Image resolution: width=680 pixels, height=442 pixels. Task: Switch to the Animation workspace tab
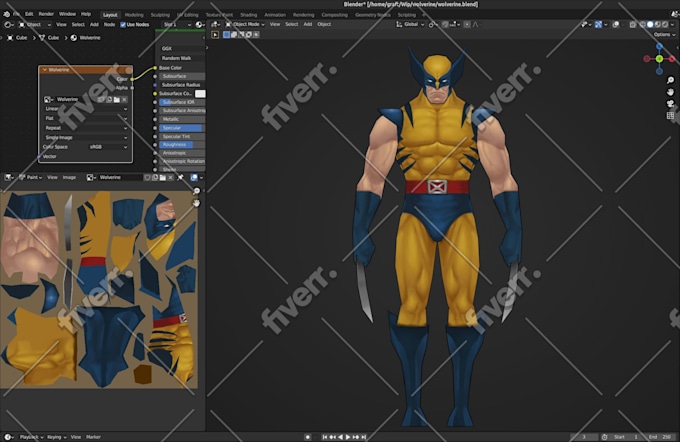(275, 15)
